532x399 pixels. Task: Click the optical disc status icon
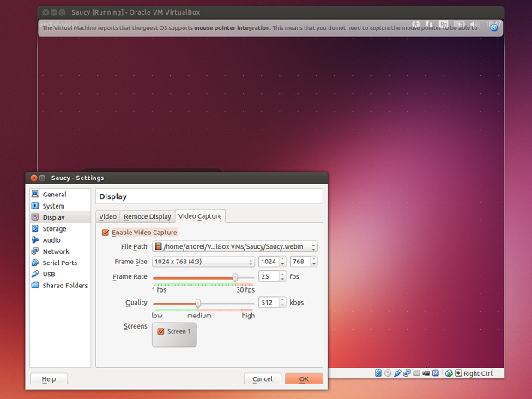click(x=388, y=373)
